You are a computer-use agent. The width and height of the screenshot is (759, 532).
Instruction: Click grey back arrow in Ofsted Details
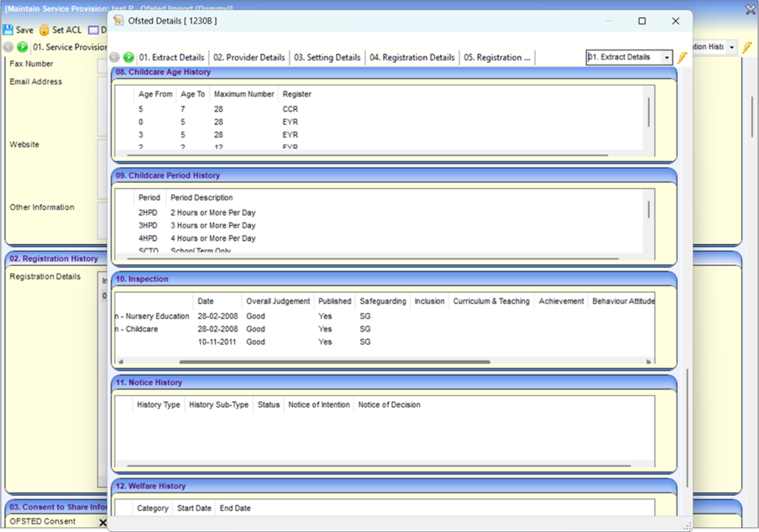click(x=115, y=57)
